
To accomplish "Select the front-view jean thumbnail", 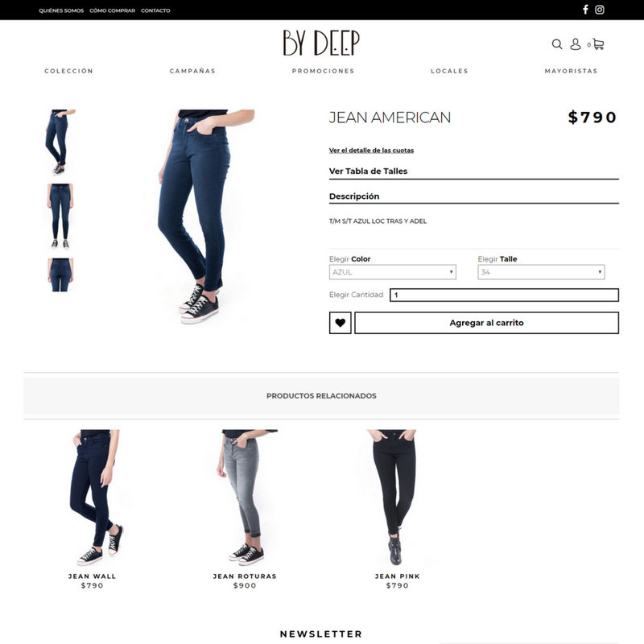I will click(x=60, y=217).
